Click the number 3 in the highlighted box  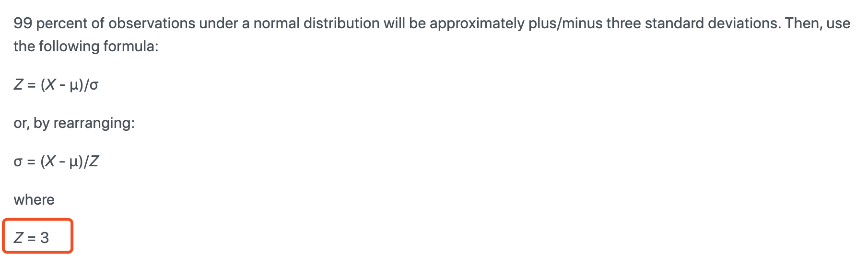tap(45, 238)
